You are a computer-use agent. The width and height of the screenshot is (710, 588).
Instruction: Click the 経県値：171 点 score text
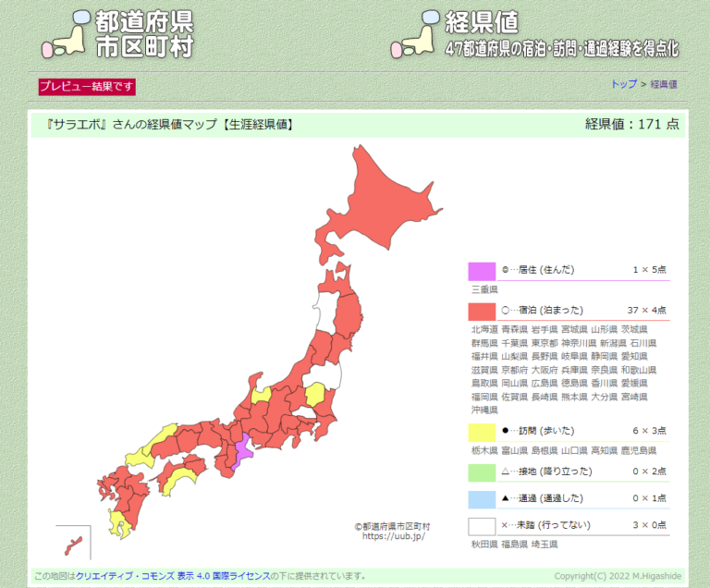(x=631, y=124)
